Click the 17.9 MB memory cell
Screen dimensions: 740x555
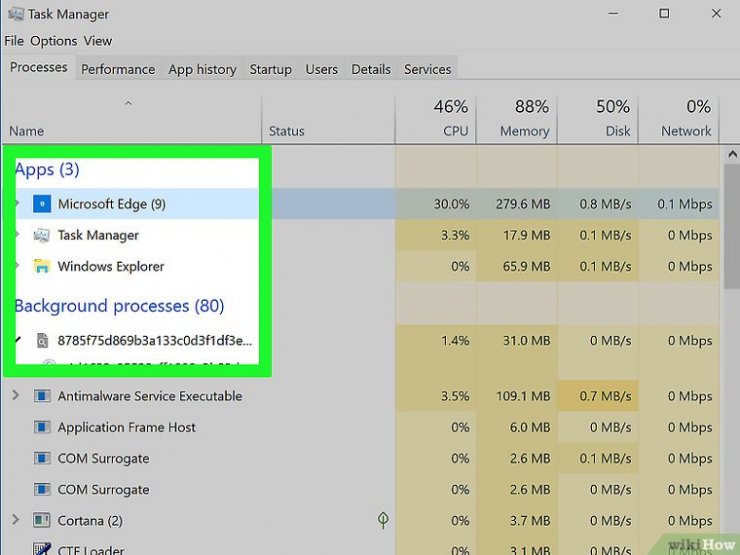[517, 235]
